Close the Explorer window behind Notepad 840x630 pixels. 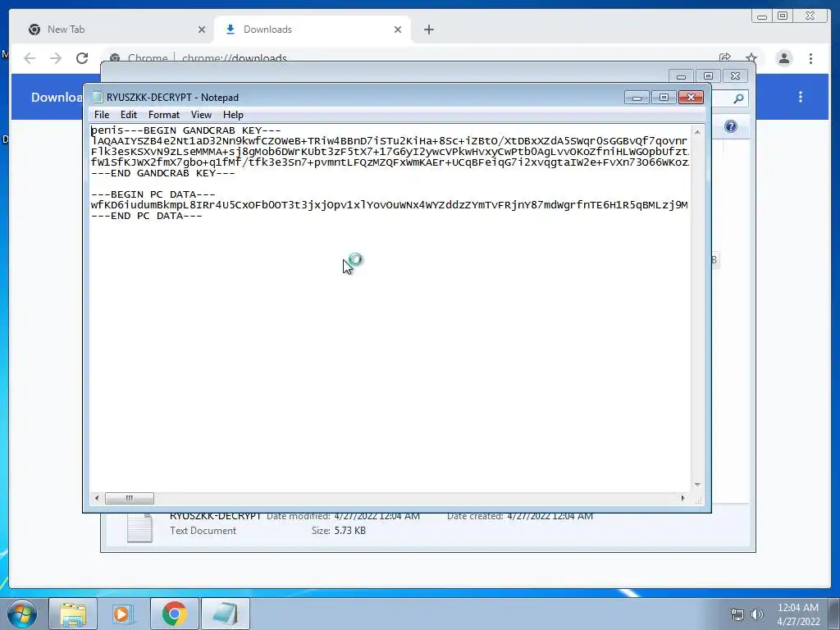[735, 76]
